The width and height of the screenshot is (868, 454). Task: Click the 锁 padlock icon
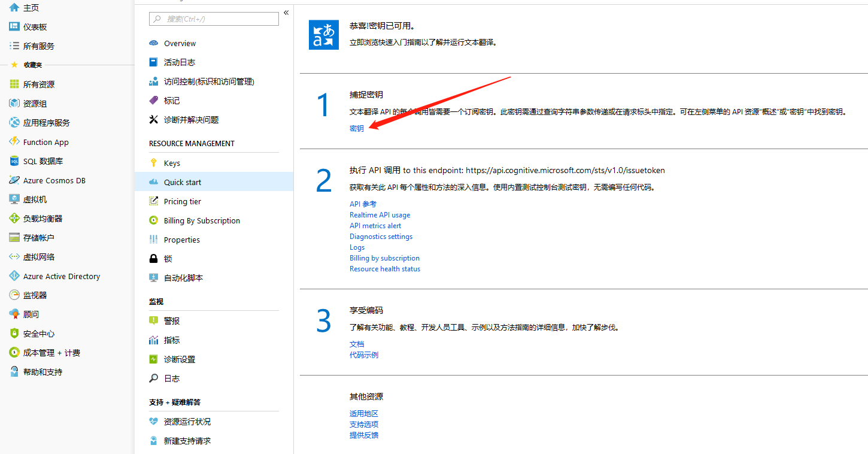click(154, 259)
